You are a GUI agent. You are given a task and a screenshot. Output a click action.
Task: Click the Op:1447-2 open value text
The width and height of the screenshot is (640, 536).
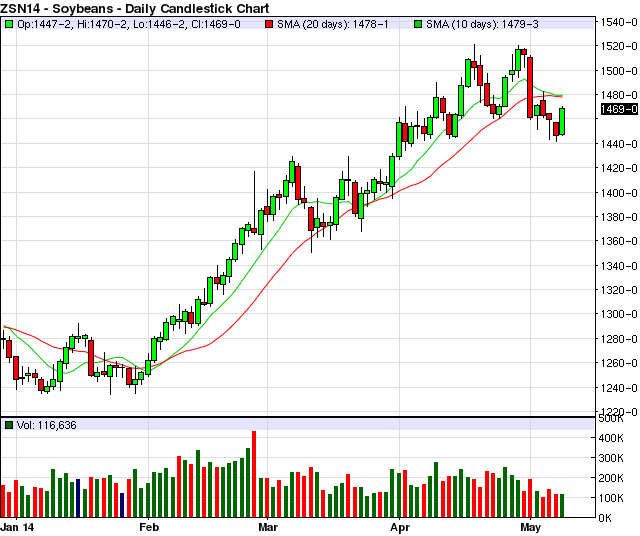coord(45,24)
